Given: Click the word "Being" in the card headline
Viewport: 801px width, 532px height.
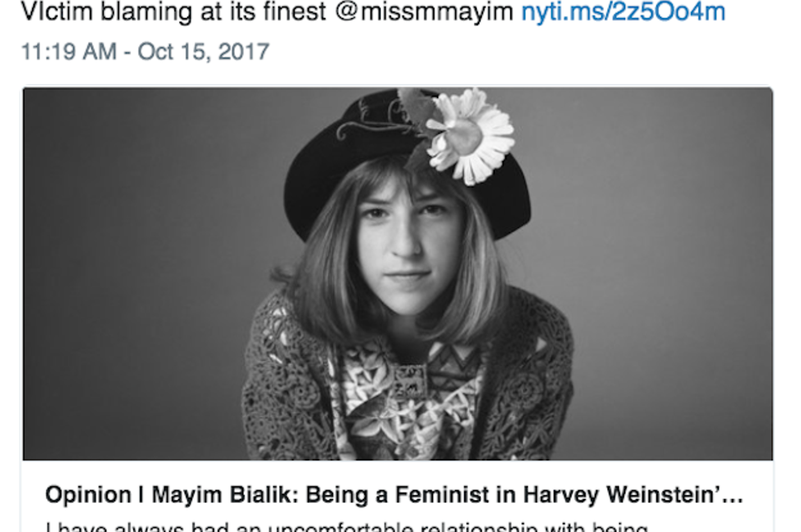Looking at the screenshot, I should [x=338, y=495].
